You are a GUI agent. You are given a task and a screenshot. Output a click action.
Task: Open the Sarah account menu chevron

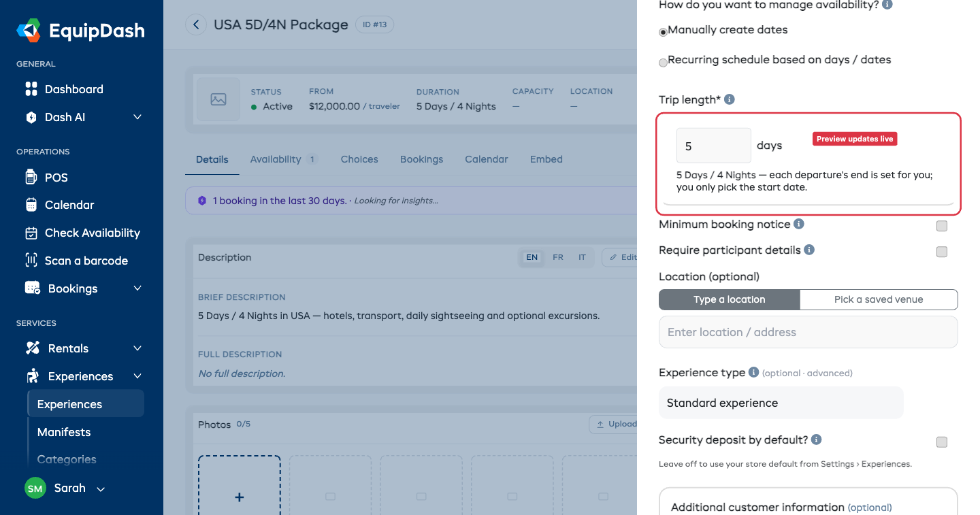pos(101,489)
